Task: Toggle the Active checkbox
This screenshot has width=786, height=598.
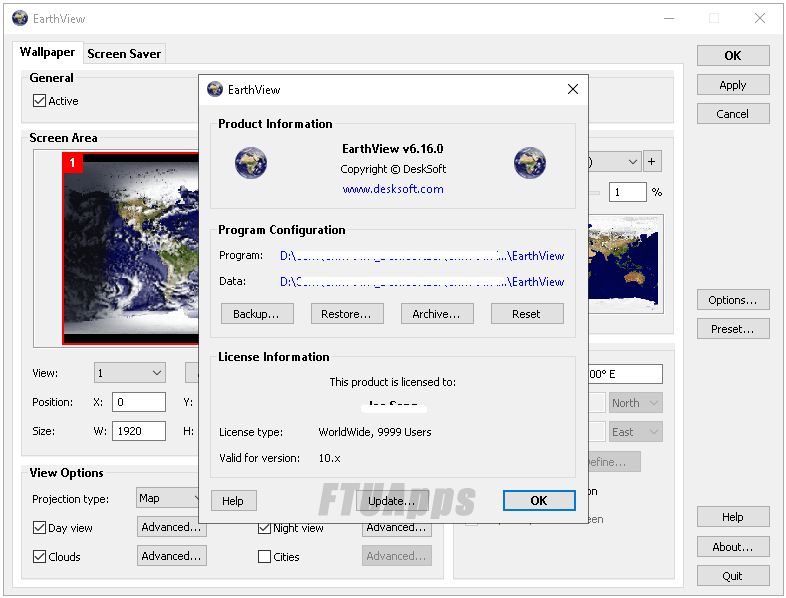Action: pos(40,101)
